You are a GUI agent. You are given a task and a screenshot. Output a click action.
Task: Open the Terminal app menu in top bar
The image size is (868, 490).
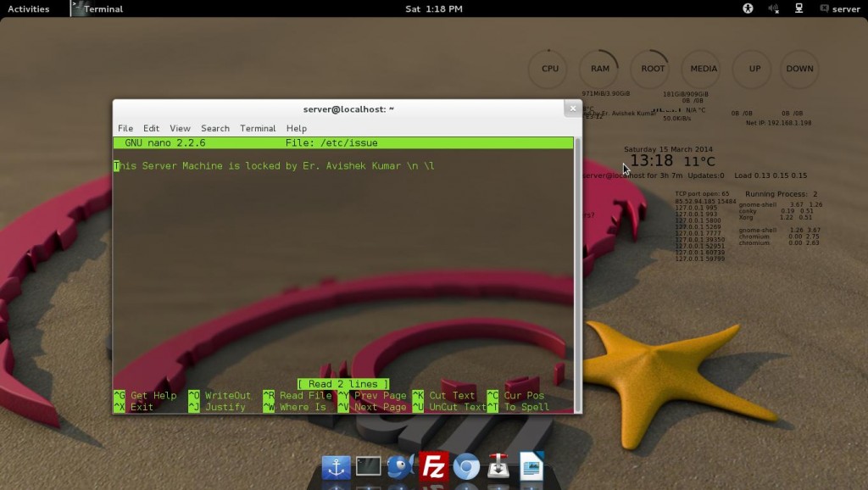click(x=97, y=8)
